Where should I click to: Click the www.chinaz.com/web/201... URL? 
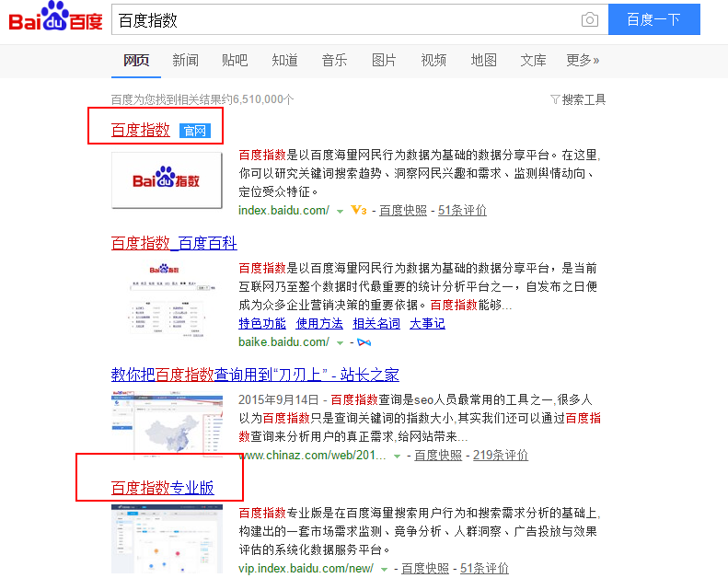(313, 455)
